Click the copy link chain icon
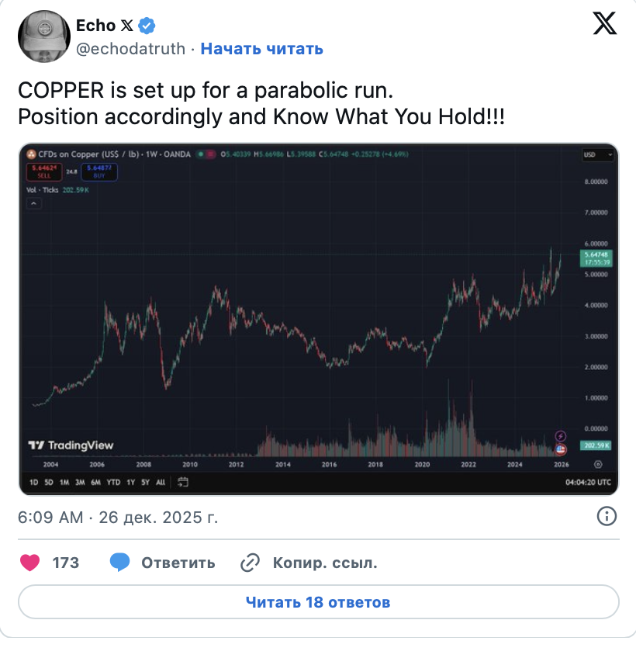This screenshot has height=672, width=636. click(x=250, y=563)
